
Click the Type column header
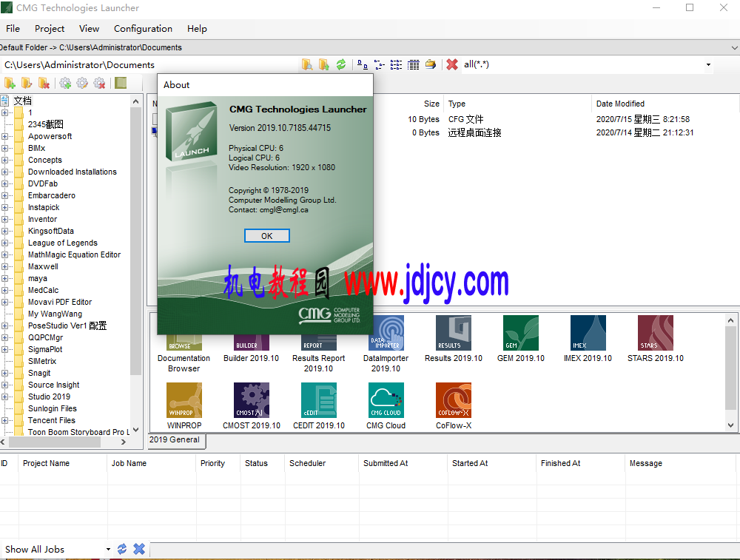tap(457, 104)
